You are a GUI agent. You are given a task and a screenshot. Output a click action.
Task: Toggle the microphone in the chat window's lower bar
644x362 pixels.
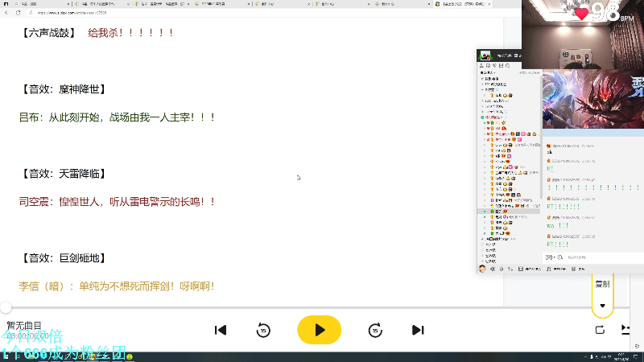click(x=502, y=269)
